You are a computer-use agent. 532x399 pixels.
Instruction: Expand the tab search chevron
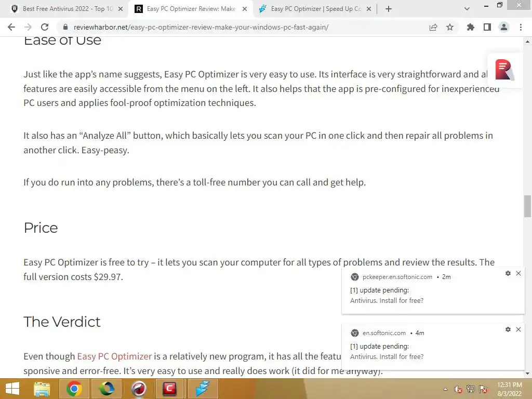point(467,9)
